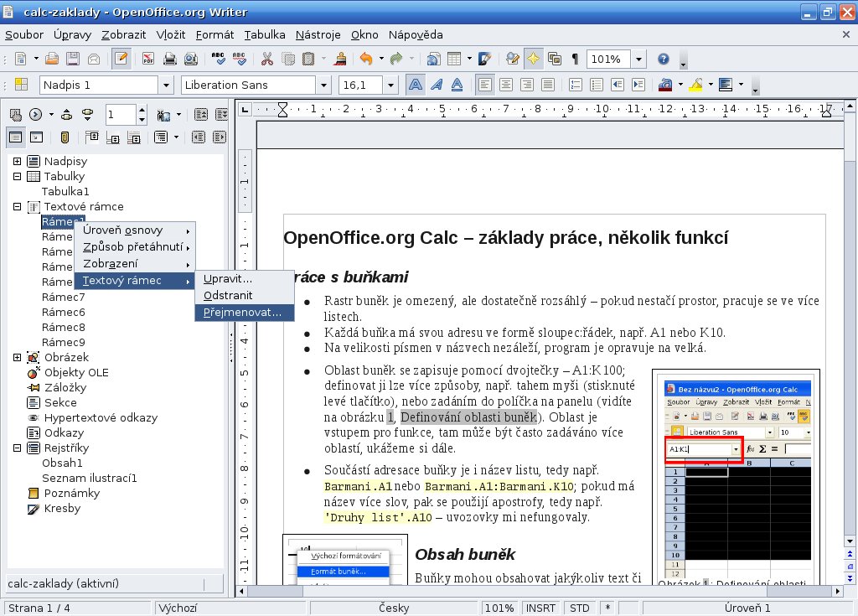Click the Copy icon in the toolbar
The width and height of the screenshot is (858, 616).
pyautogui.click(x=288, y=59)
